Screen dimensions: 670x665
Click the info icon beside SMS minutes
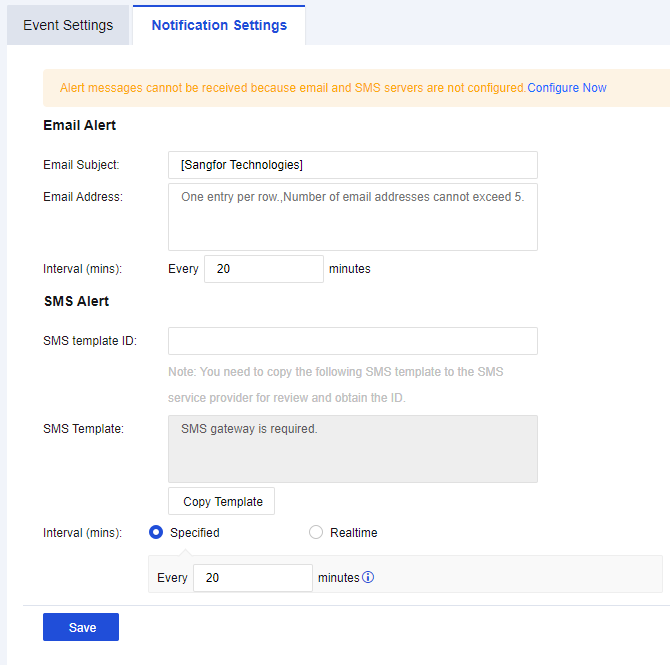(368, 578)
